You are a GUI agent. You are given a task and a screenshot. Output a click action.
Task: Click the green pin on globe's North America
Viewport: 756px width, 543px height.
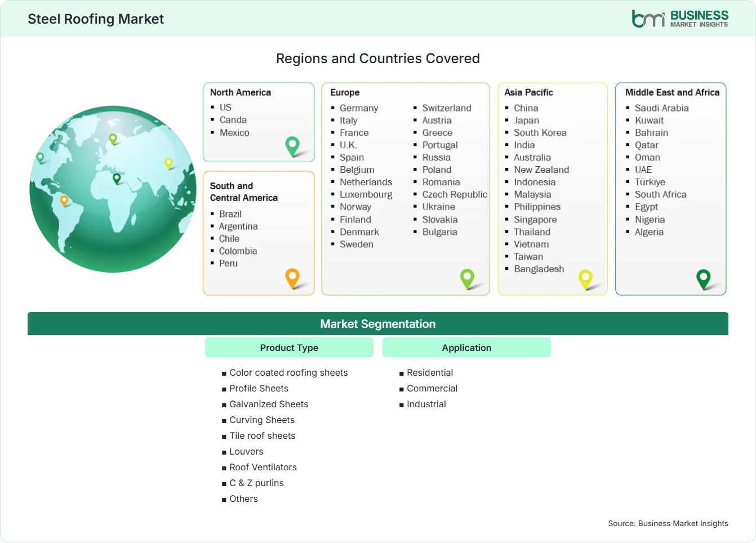pyautogui.click(x=40, y=158)
